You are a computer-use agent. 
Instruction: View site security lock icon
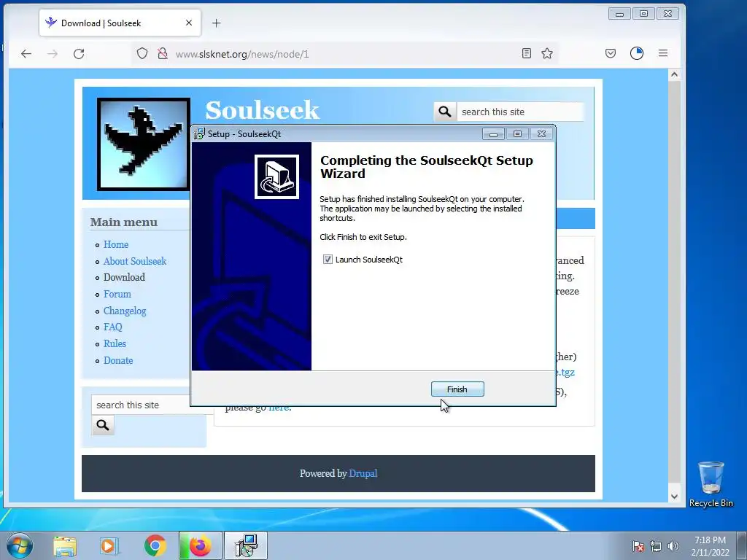pyautogui.click(x=163, y=53)
